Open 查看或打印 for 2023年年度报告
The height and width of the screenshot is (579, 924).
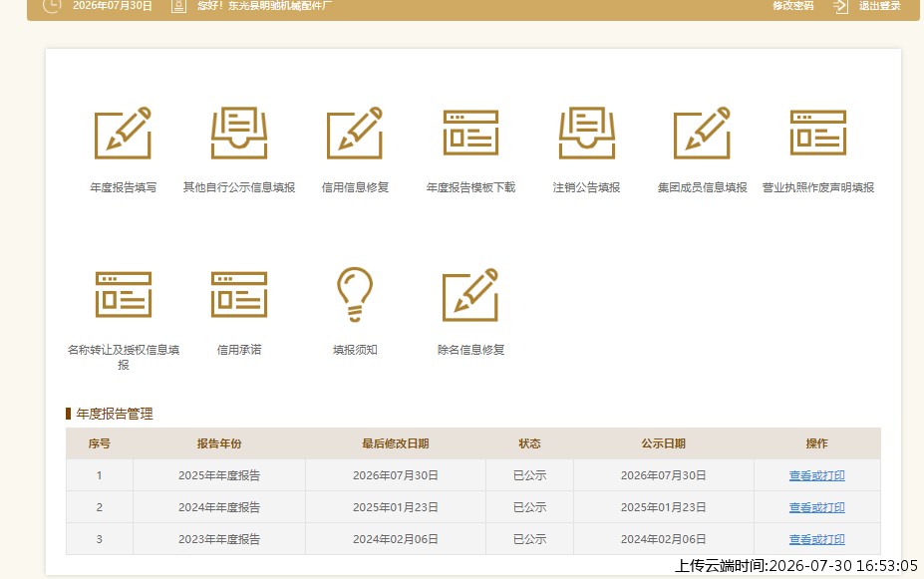[x=816, y=539]
